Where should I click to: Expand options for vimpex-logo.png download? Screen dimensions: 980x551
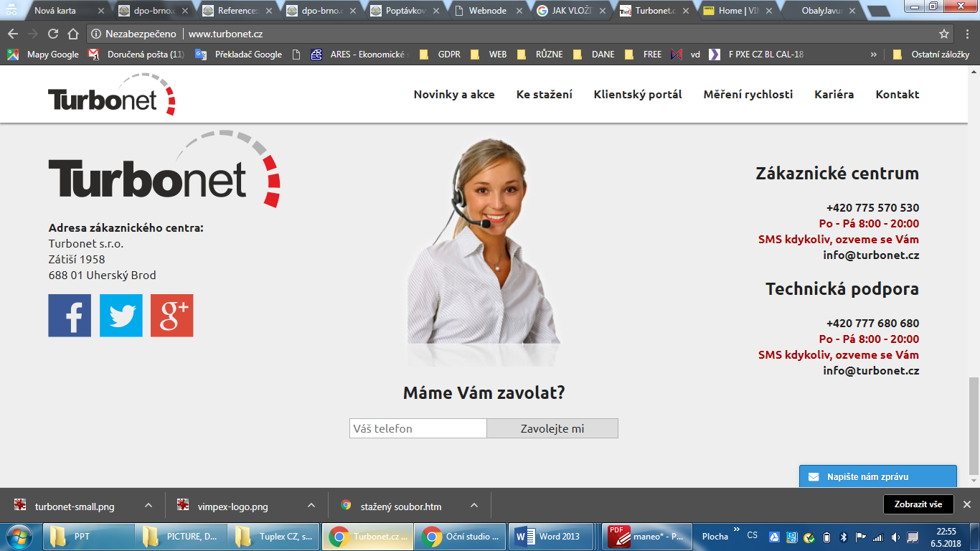[311, 505]
